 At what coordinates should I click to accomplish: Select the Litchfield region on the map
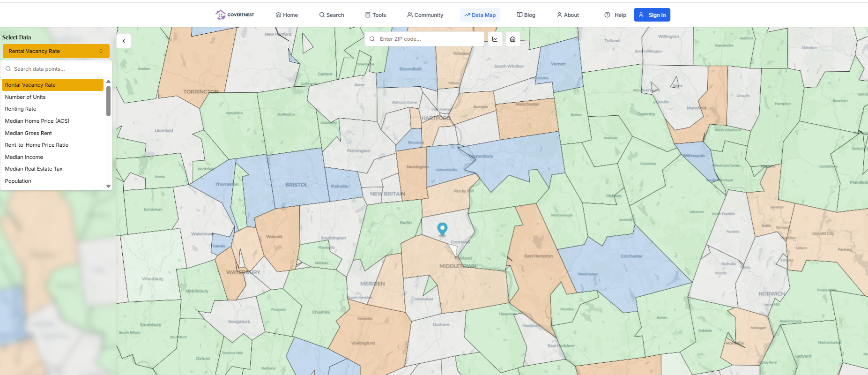[x=164, y=131]
